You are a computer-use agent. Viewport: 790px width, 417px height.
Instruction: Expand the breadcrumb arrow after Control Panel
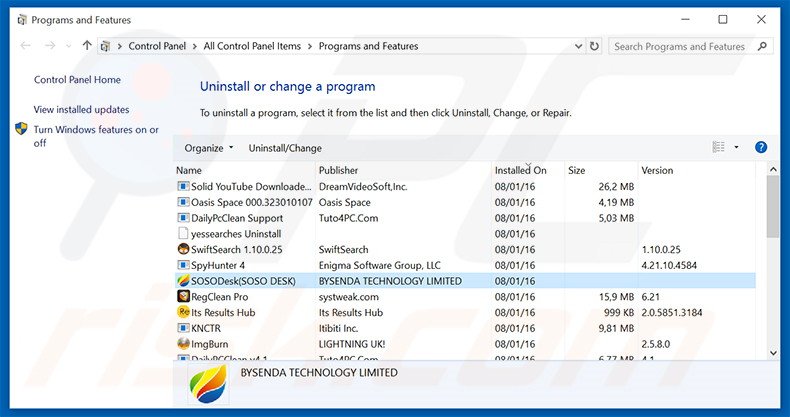pos(195,46)
